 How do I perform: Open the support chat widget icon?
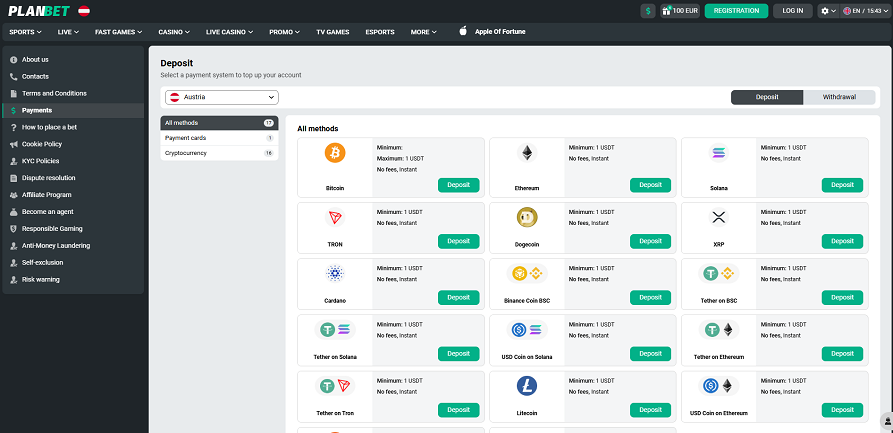pyautogui.click(x=887, y=422)
